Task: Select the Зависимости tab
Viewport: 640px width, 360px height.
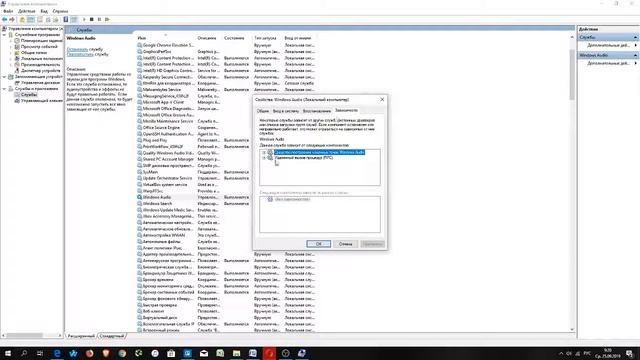Action: (x=346, y=110)
